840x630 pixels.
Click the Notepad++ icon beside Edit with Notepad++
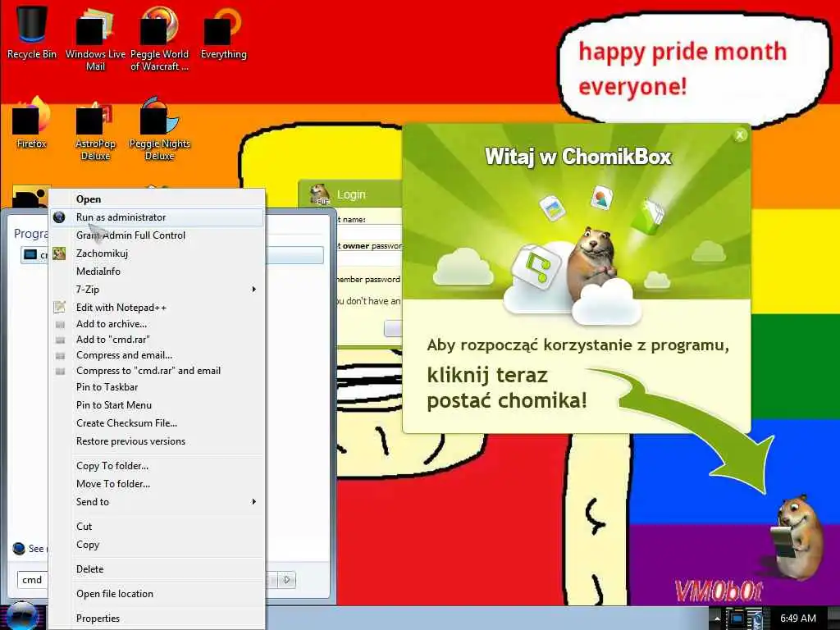tap(59, 308)
